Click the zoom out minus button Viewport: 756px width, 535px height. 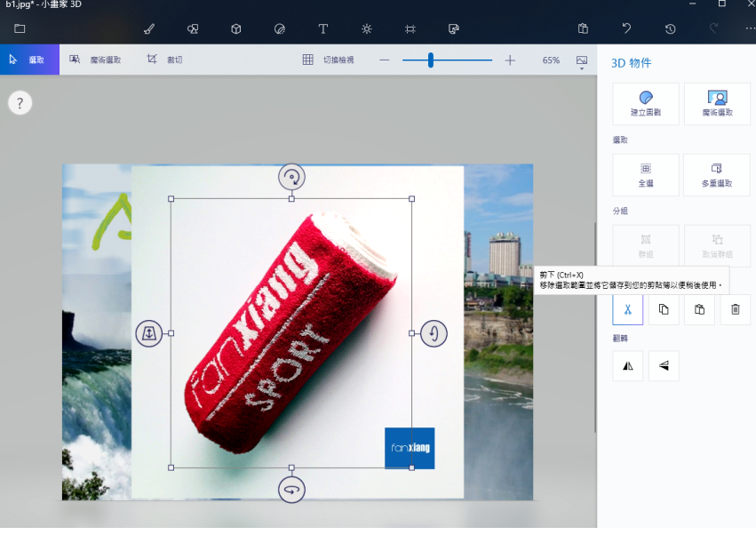coord(385,60)
